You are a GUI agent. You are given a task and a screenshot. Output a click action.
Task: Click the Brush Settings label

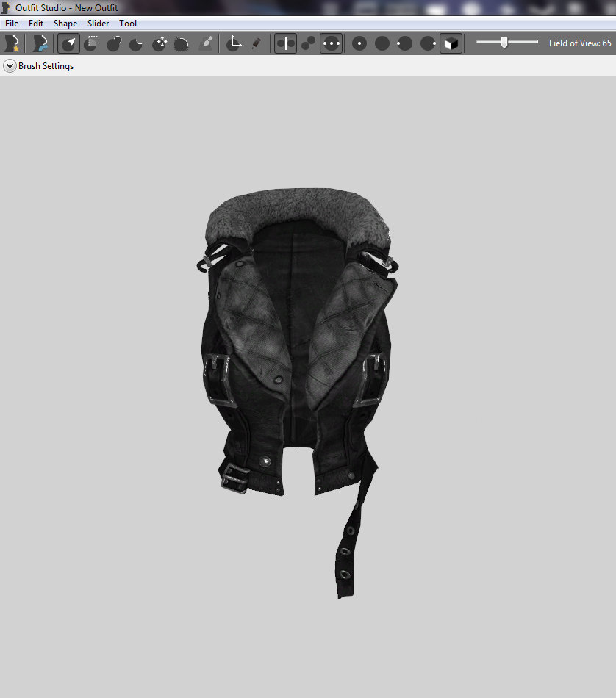coord(46,66)
